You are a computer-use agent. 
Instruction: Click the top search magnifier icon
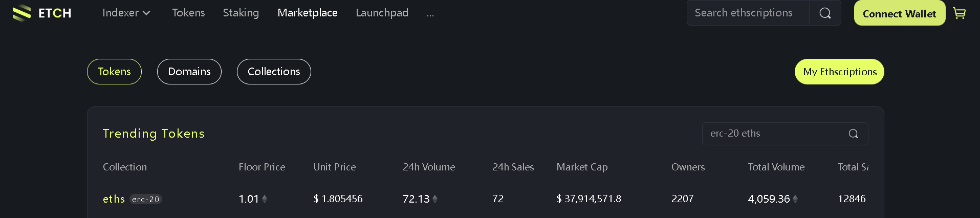pyautogui.click(x=825, y=13)
